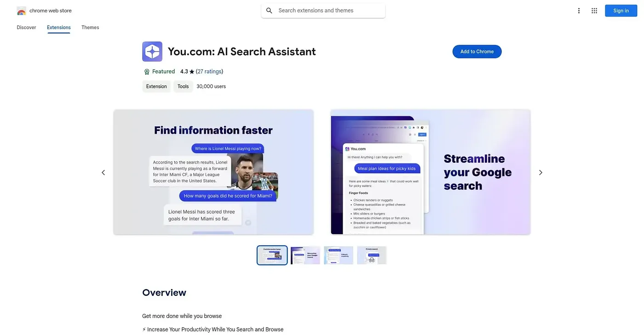This screenshot has height=335, width=644.
Task: Click the star rating icon
Action: [192, 72]
